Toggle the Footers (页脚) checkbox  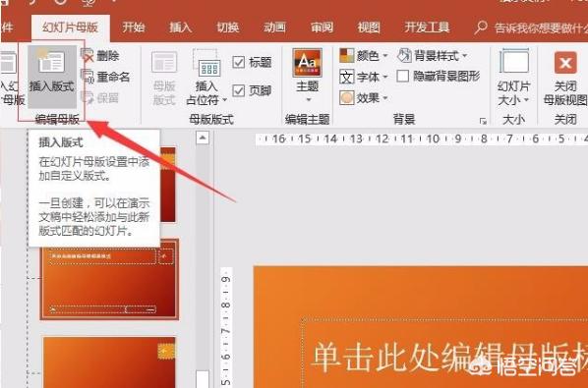(x=239, y=90)
